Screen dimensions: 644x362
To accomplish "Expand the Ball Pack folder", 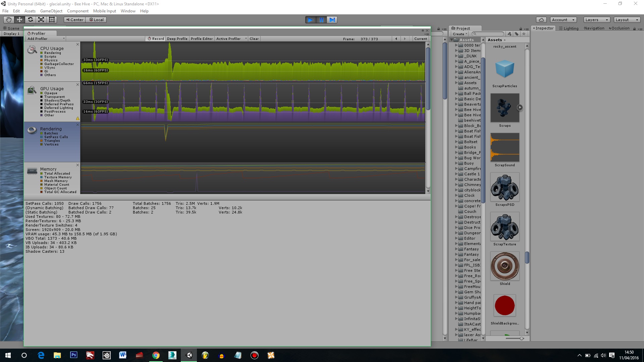I will 457,94.
